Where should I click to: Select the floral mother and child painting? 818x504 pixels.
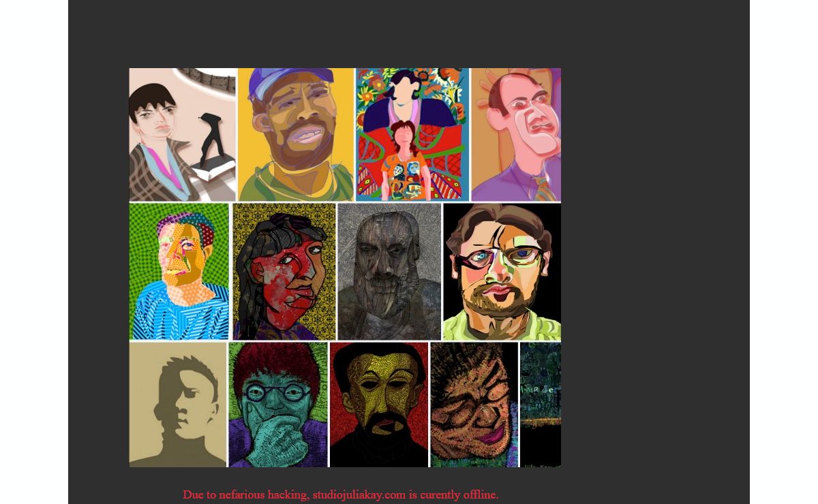412,134
